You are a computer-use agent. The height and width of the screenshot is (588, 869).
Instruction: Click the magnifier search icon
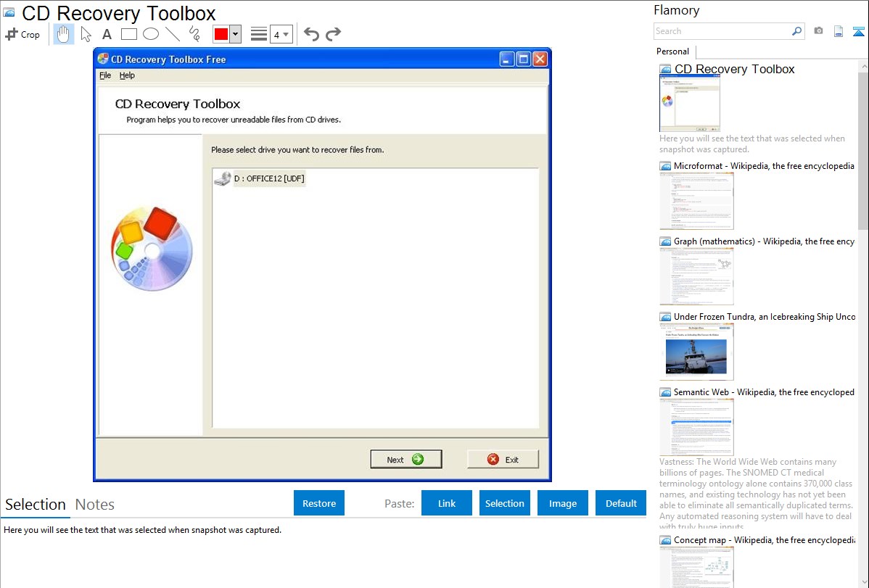coord(797,31)
